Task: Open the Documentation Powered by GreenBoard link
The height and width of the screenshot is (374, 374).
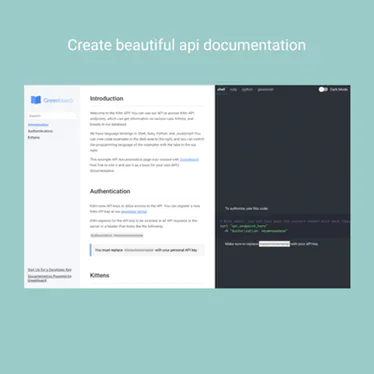Action: pyautogui.click(x=50, y=278)
